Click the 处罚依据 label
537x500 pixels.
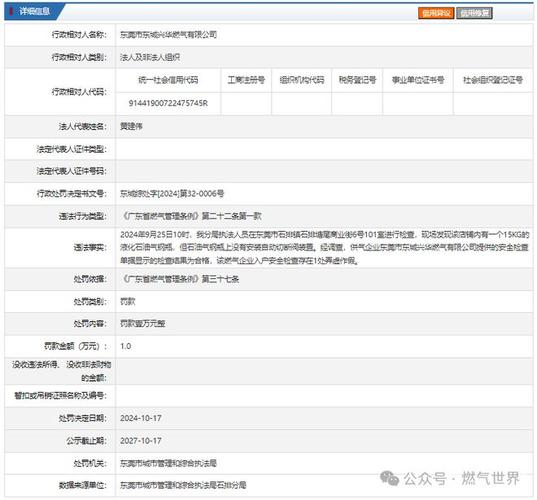coord(90,279)
